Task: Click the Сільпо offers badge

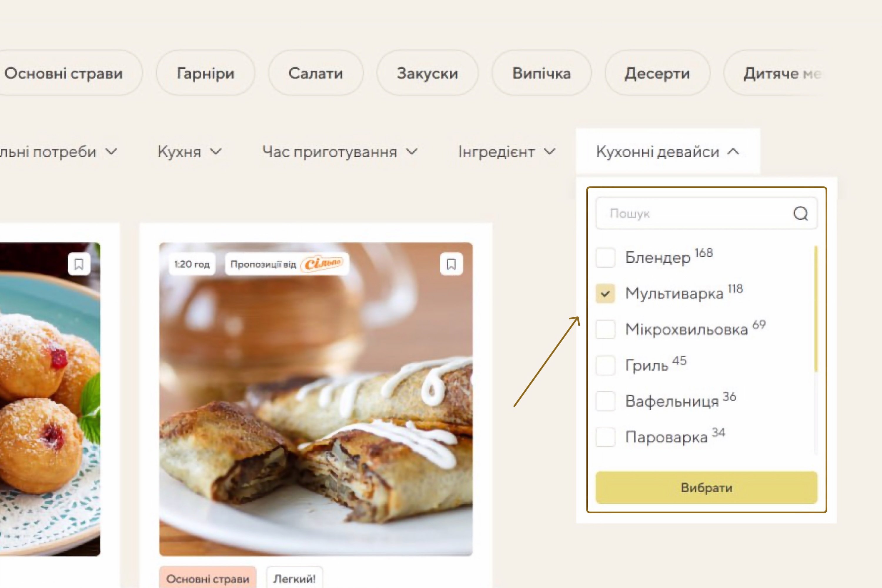Action: 287,264
